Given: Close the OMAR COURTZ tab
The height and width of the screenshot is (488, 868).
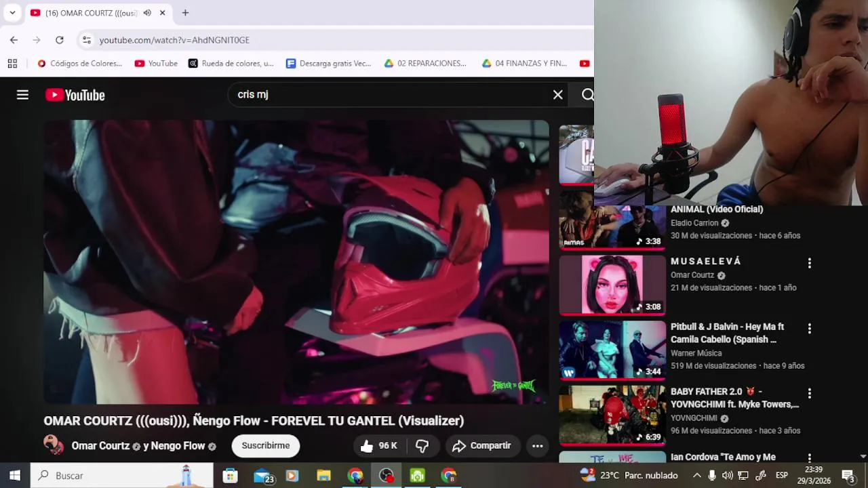Looking at the screenshot, I should 163,13.
